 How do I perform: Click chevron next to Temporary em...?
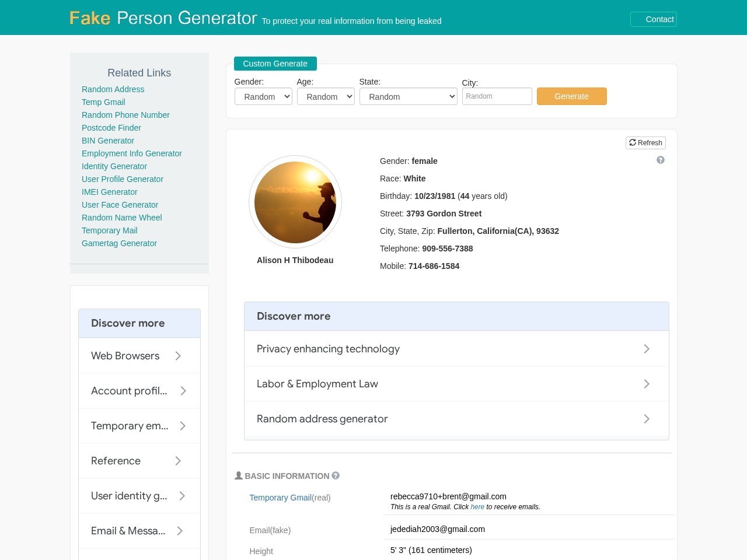[x=183, y=426]
